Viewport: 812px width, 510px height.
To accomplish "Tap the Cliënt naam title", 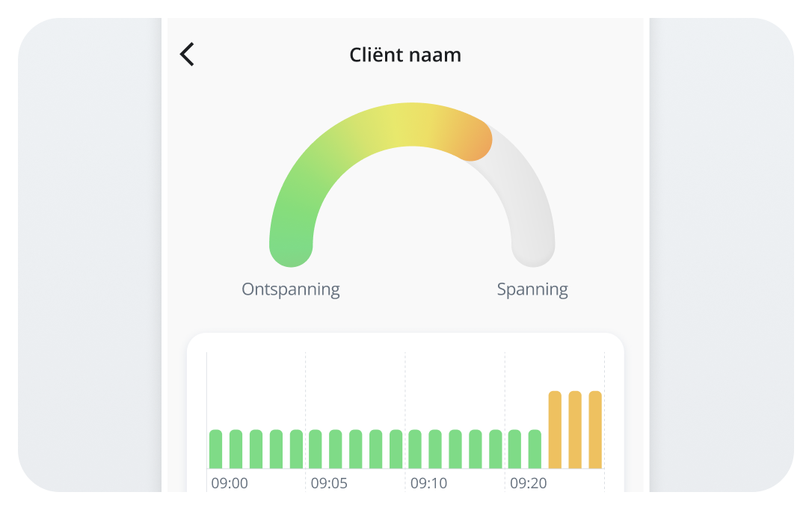I will (405, 54).
